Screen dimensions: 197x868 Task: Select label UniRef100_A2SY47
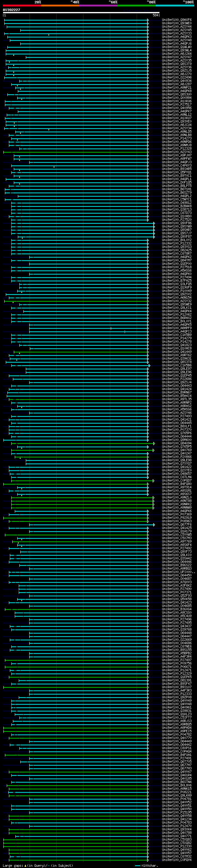tap(177, 57)
